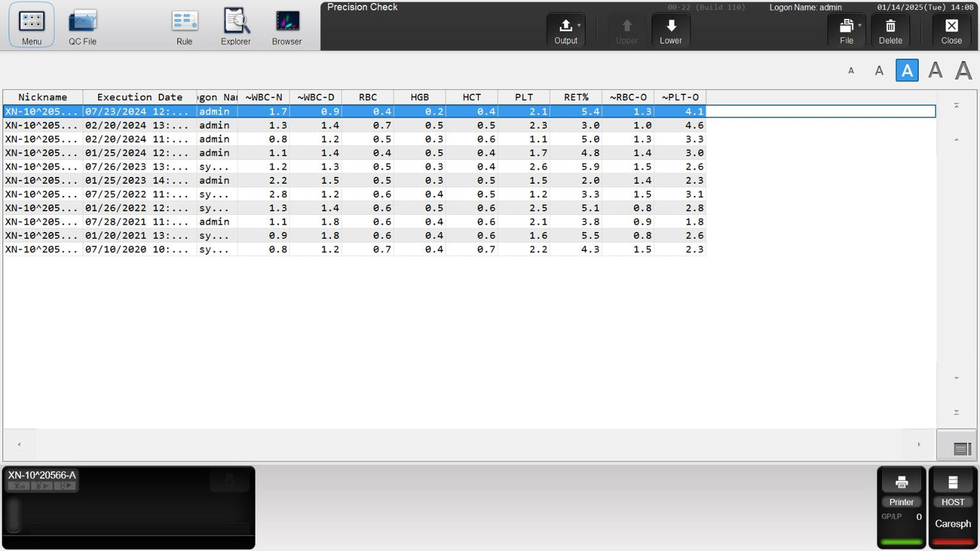Viewport: 980px width, 551px height.
Task: Open the HOST Caresph status button
Action: [x=953, y=507]
